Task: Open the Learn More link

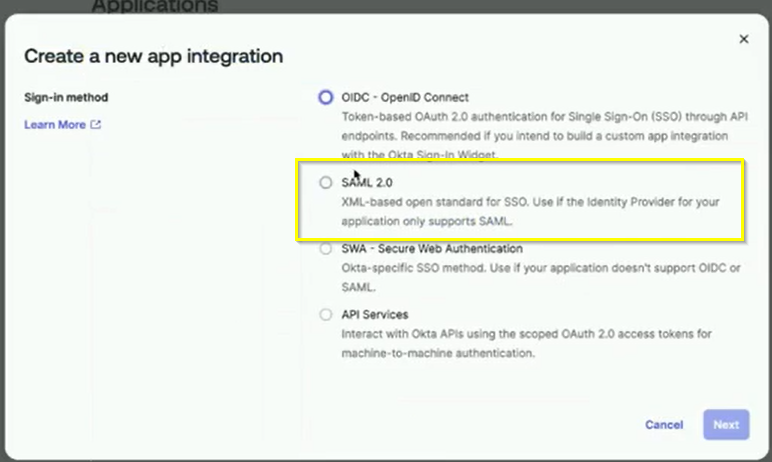Action: (x=54, y=125)
